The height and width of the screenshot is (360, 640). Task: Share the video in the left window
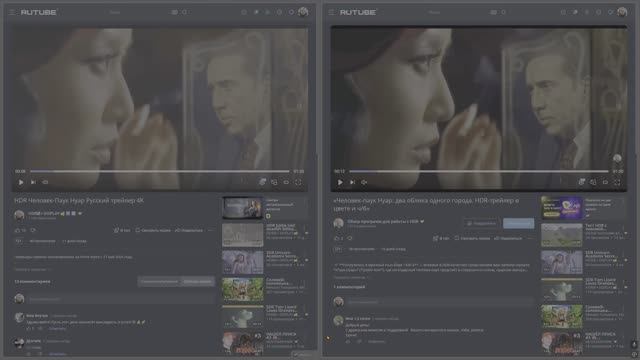pyautogui.click(x=189, y=231)
